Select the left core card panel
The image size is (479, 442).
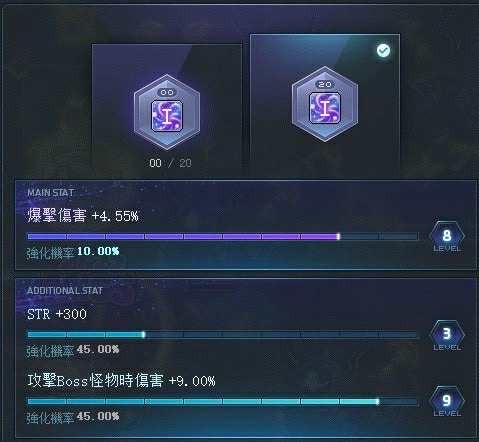coord(167,110)
